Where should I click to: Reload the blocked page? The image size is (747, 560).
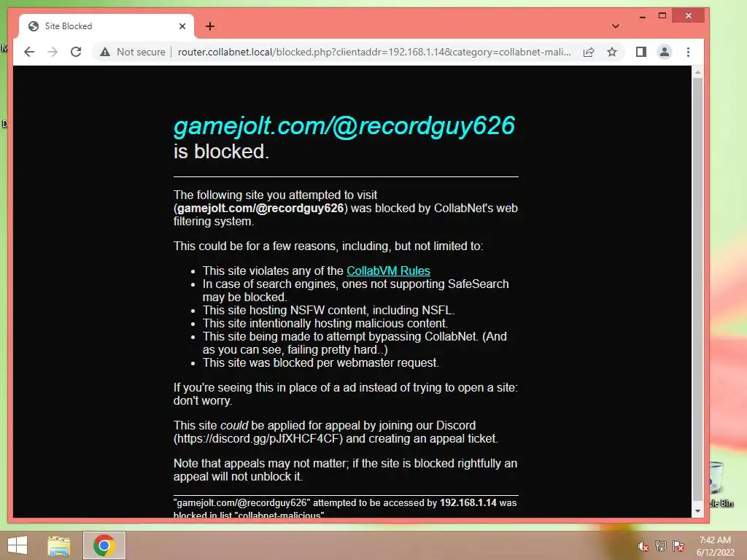coord(76,52)
